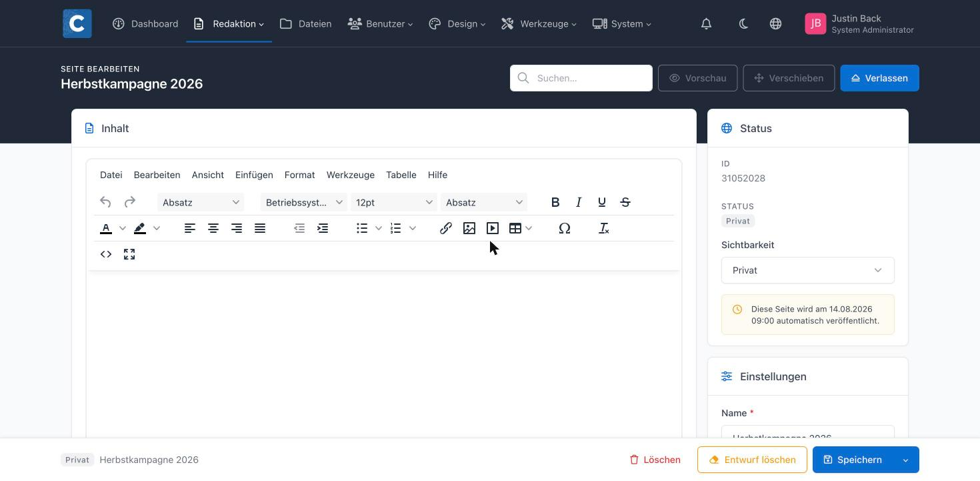This screenshot has height=481, width=980.
Task: Open the language globe menu
Action: click(775, 23)
